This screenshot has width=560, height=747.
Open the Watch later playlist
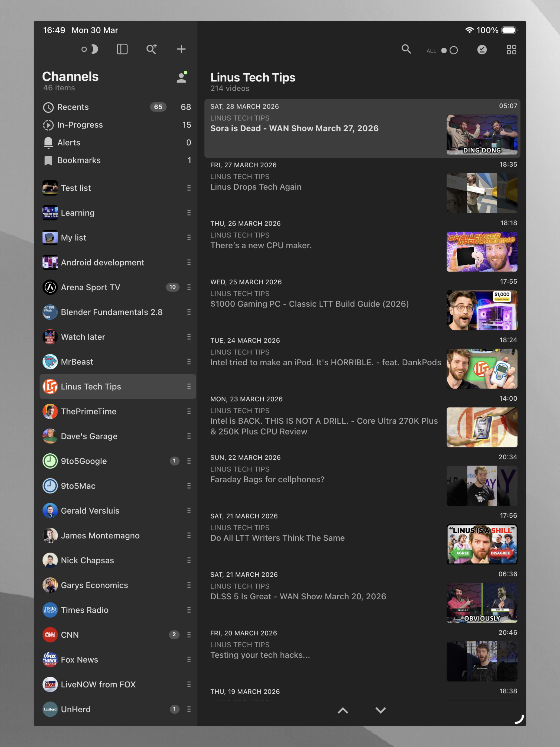(x=118, y=337)
